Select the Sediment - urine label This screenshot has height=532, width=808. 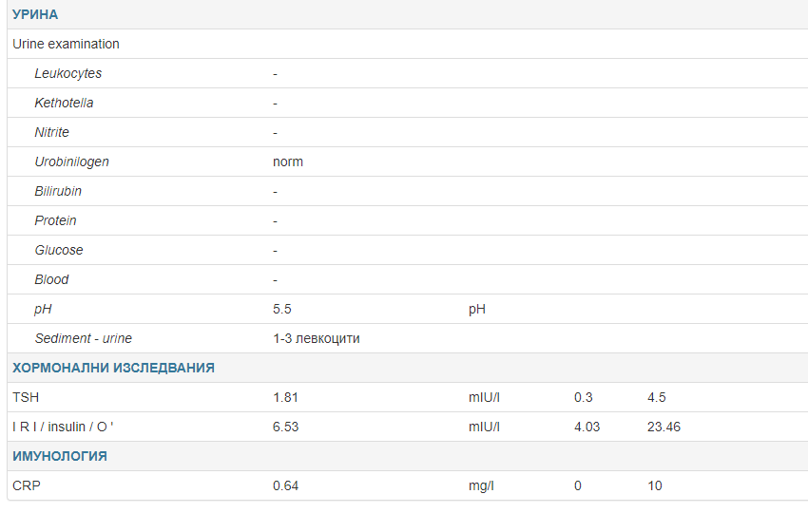click(83, 338)
